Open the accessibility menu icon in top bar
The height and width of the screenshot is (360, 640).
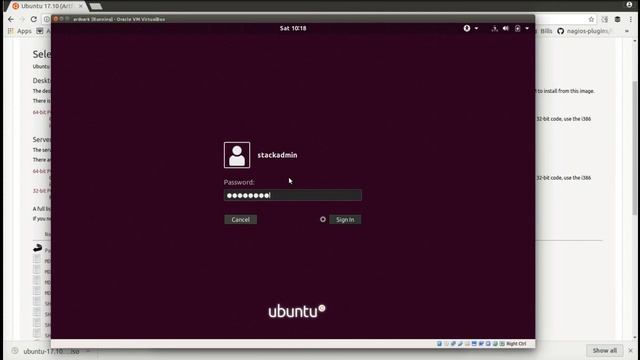click(467, 28)
